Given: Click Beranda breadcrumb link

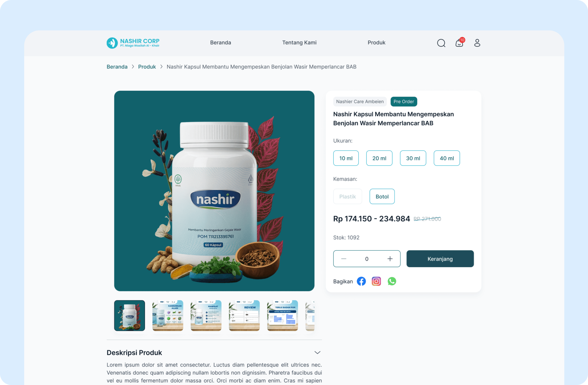Looking at the screenshot, I should coord(117,67).
